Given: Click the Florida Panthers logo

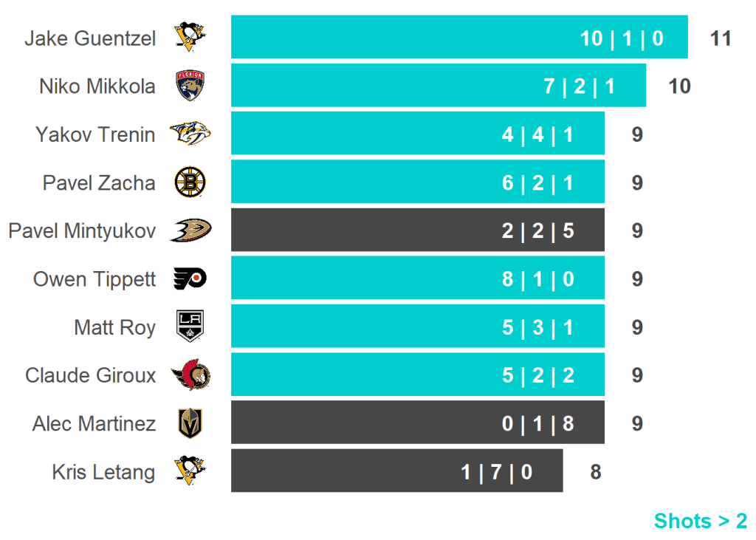Looking at the screenshot, I should [x=190, y=86].
